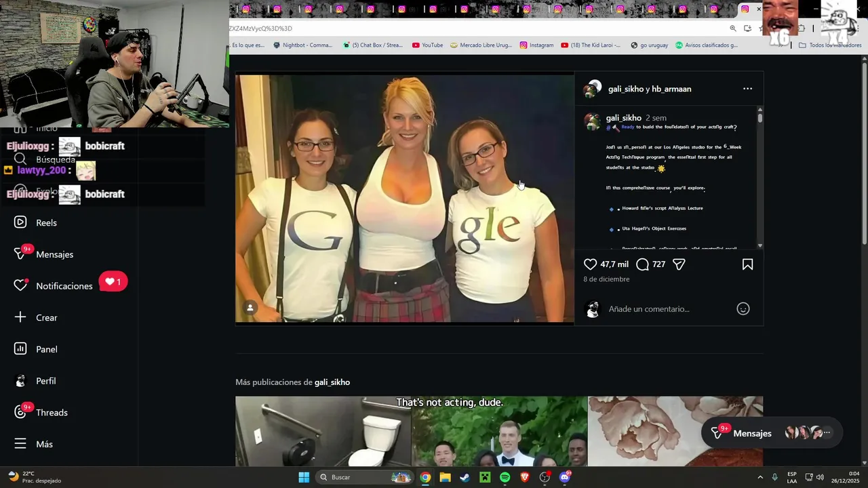Click the gali_sikho avatar in post header

pos(593,89)
